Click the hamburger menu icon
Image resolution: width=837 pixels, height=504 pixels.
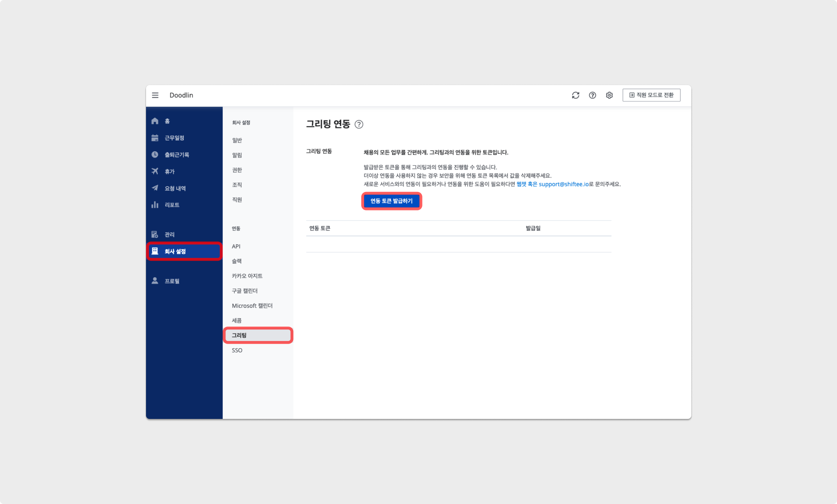[x=155, y=95]
